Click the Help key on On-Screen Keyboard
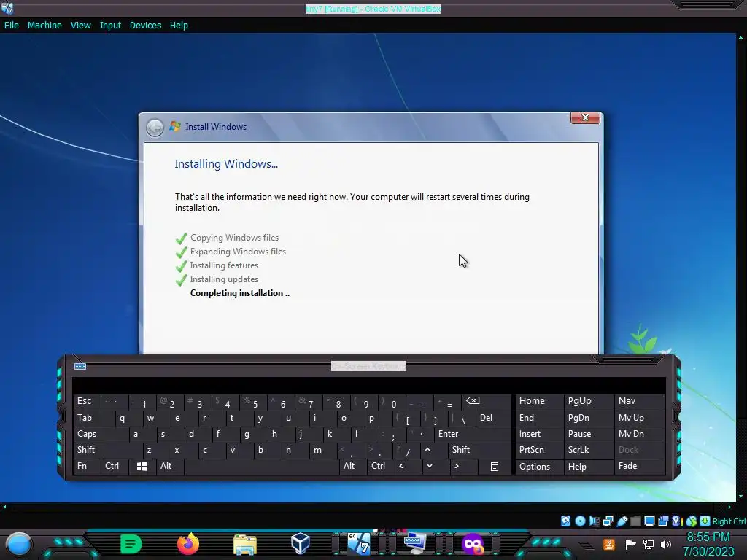The image size is (747, 560). click(589, 467)
